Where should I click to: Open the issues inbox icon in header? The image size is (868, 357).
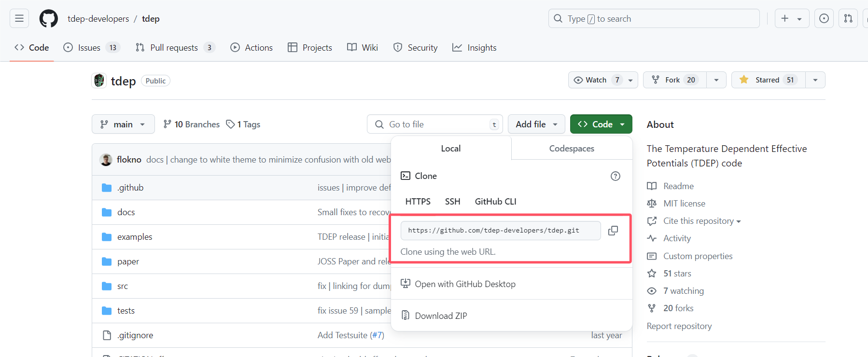824,19
